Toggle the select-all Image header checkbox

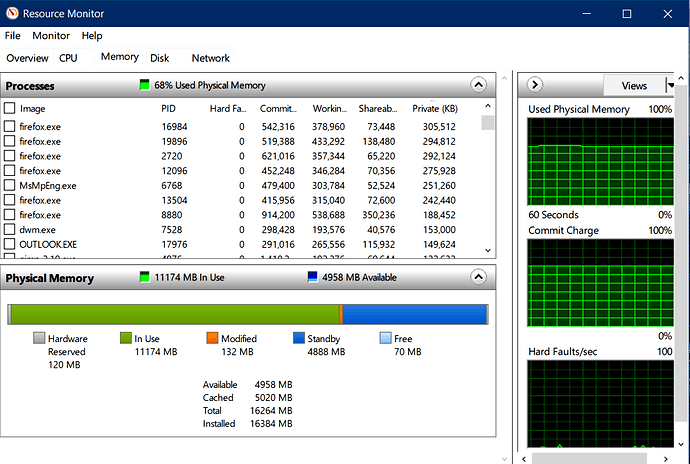click(10, 108)
